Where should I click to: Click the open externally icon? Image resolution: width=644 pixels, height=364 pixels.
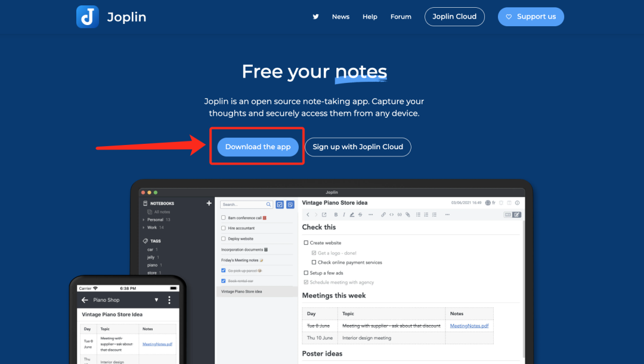(324, 214)
